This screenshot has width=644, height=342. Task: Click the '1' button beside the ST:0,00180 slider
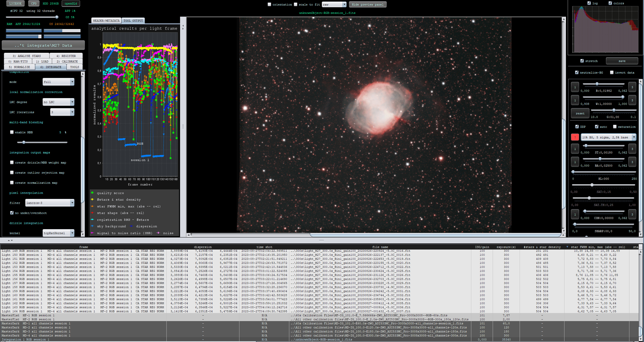click(x=575, y=149)
